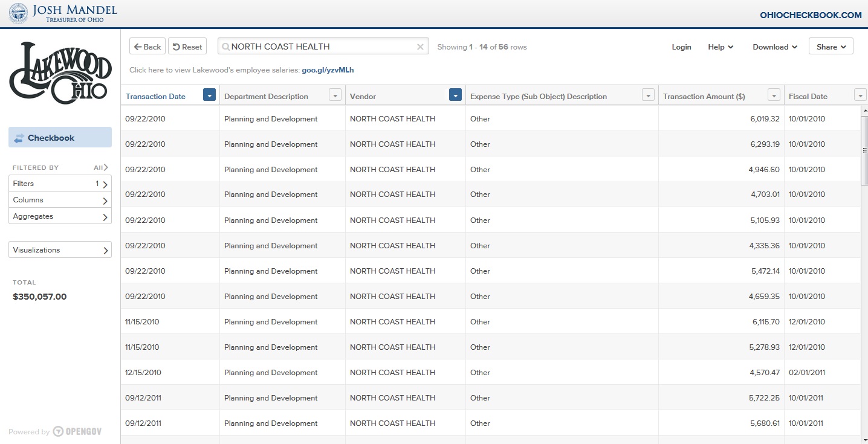Expand the Aggregates panel
Viewport: 868px width, 444px height.
(x=60, y=216)
